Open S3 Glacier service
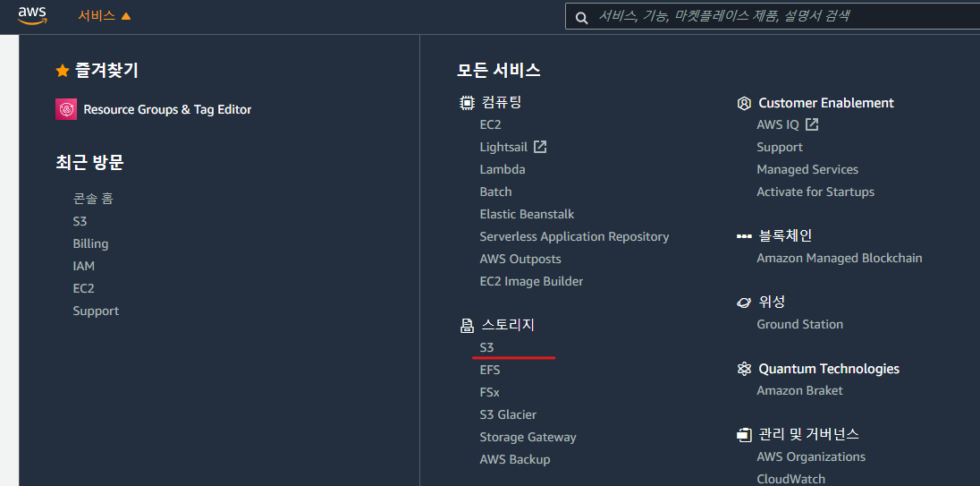Image resolution: width=980 pixels, height=486 pixels. click(x=508, y=414)
